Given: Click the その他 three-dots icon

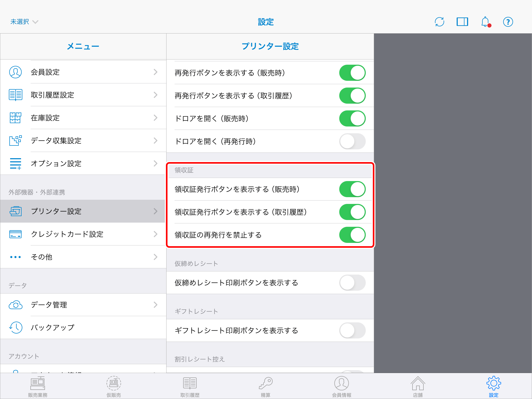Looking at the screenshot, I should (x=16, y=257).
